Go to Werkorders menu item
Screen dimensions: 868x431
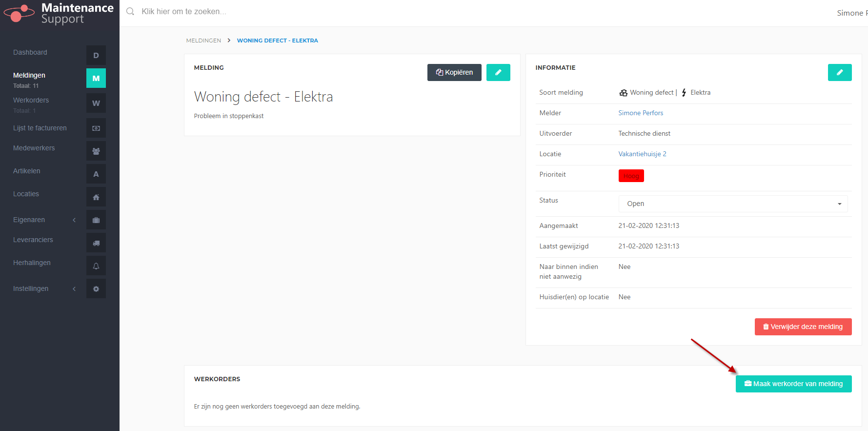(x=31, y=100)
